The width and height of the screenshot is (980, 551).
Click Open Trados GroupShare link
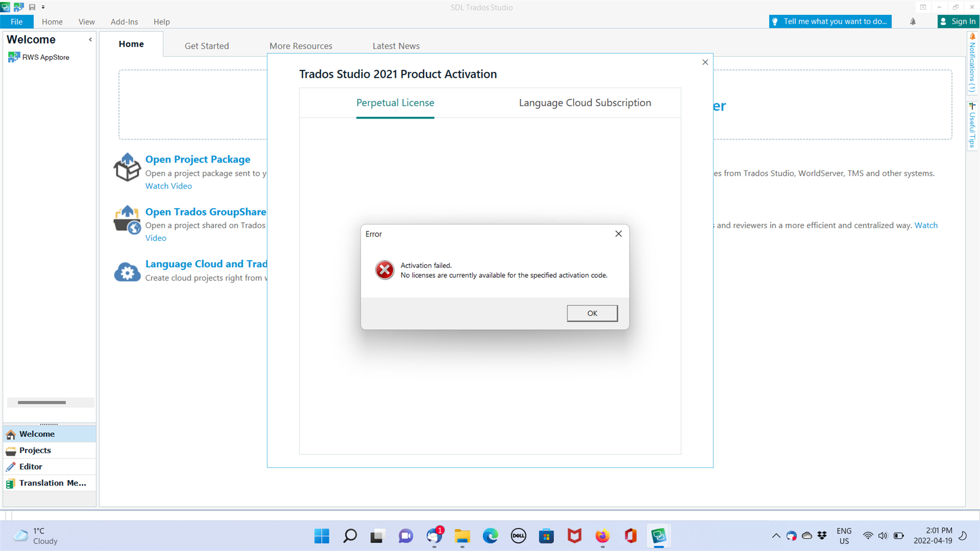pos(206,211)
